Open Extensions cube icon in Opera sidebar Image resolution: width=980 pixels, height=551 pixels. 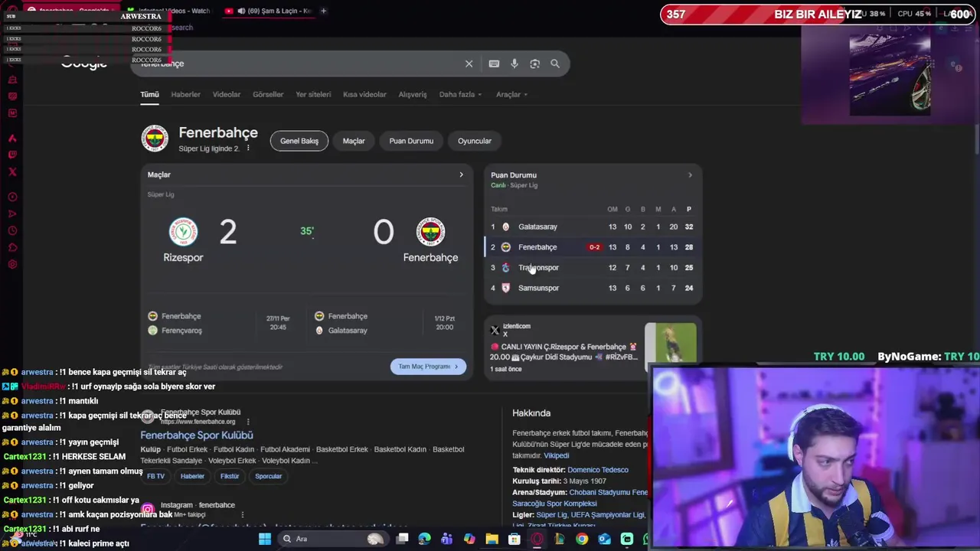point(12,247)
